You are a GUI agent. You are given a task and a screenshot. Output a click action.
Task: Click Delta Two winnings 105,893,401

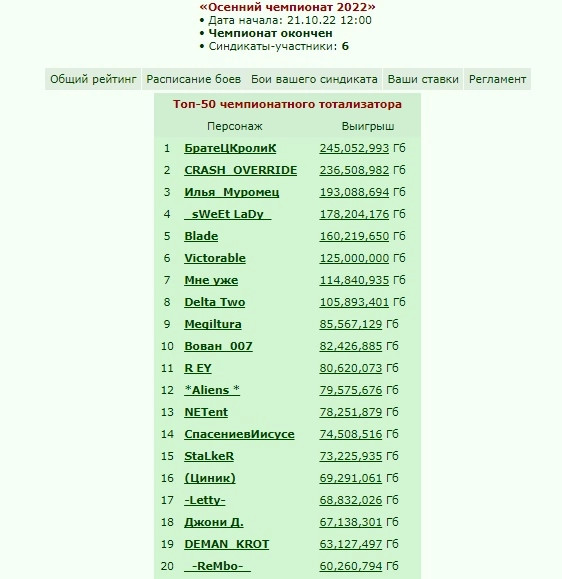click(x=354, y=302)
